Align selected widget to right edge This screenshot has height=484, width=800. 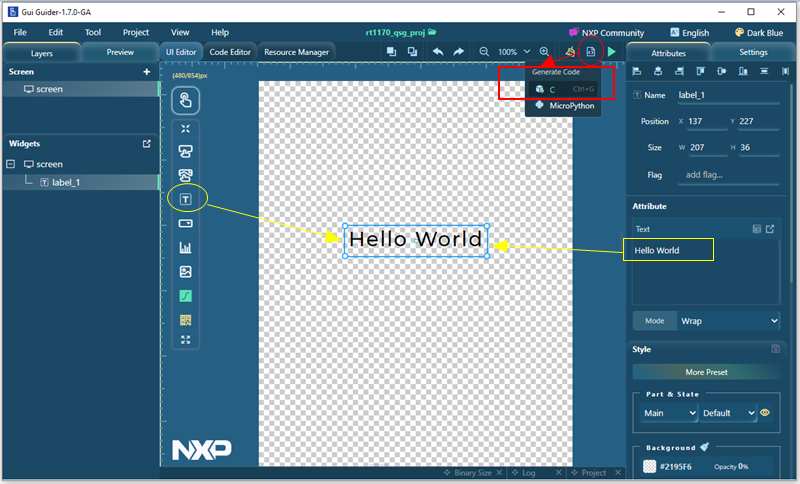[x=679, y=71]
